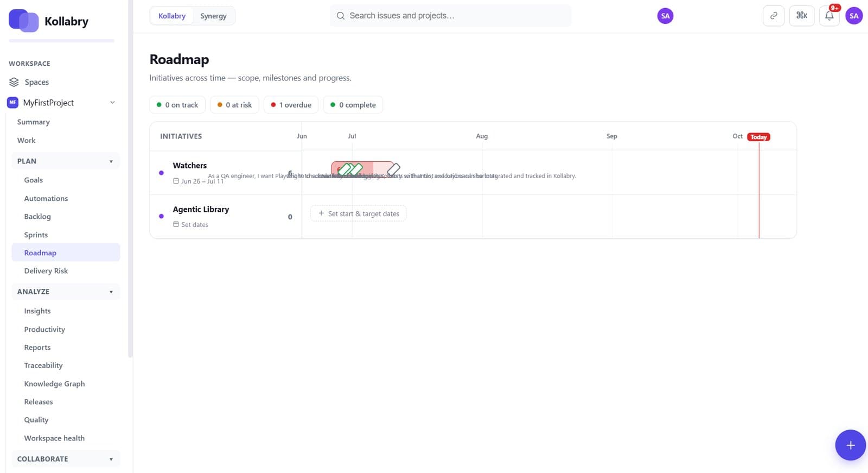
Task: Open notifications bell icon
Action: [829, 16]
